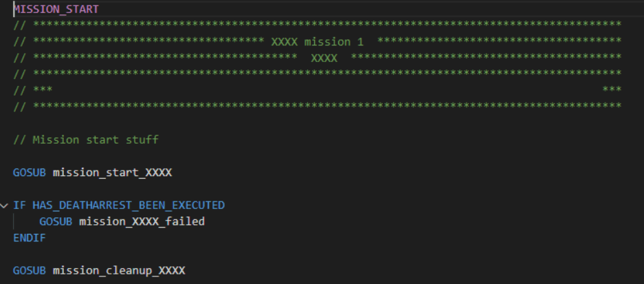
Task: Select the HAS_DEATHARREST_BEEN_EXECUTED condition
Action: coord(129,205)
